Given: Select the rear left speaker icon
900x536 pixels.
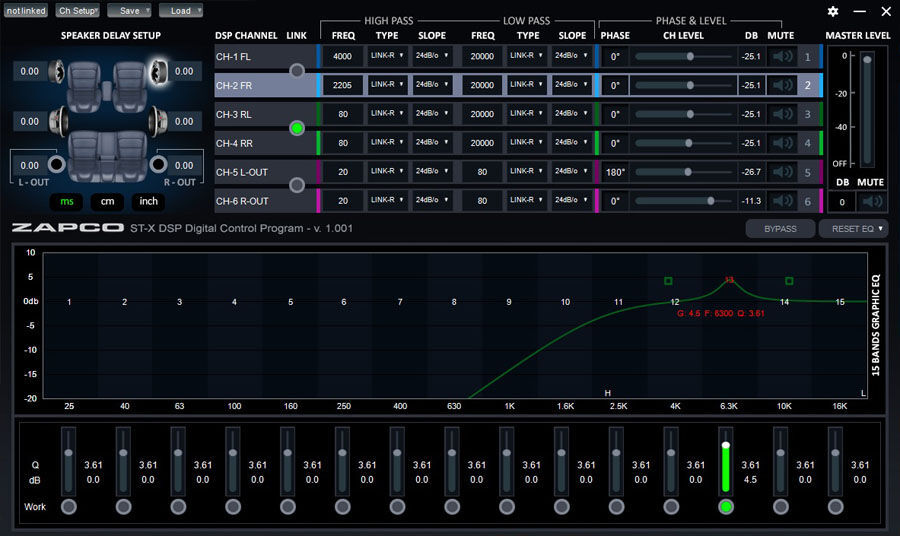Looking at the screenshot, I should (58, 122).
